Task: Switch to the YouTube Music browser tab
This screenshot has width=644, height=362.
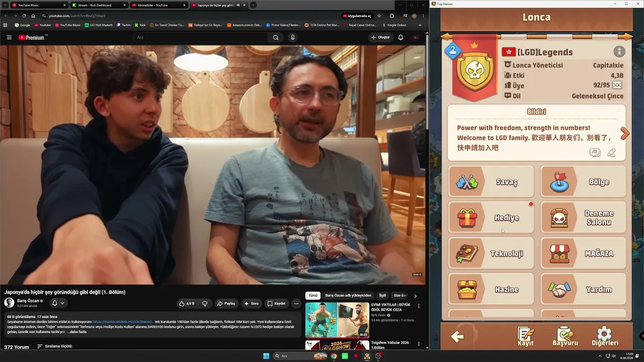Action: (x=38, y=5)
